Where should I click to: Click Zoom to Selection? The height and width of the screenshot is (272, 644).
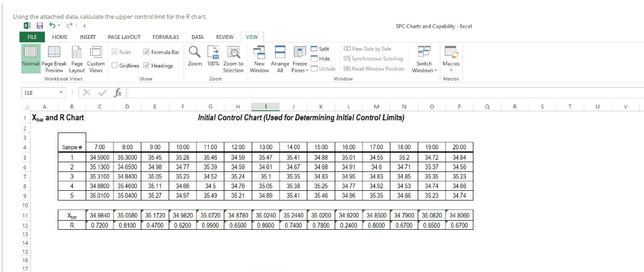coord(233,58)
